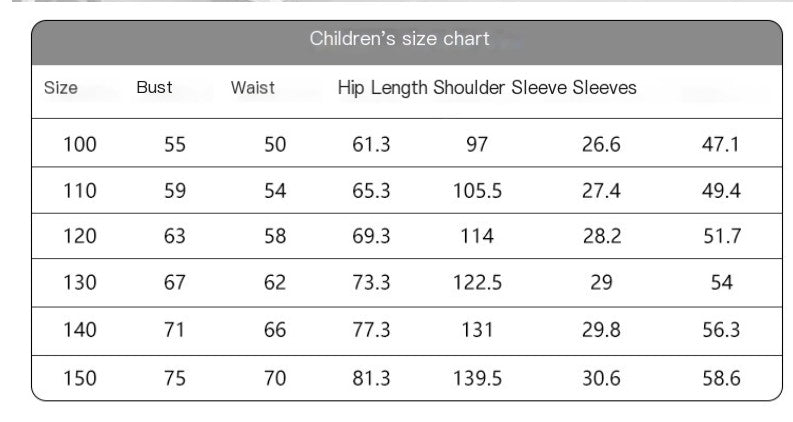Select the bust value 75 cell
Viewport: 793px width, 422px height.
point(175,378)
